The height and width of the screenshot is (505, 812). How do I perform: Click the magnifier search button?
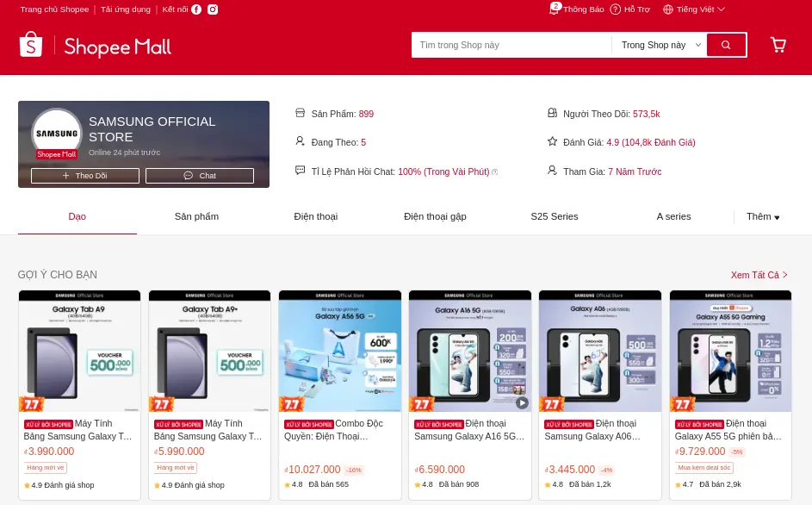pyautogui.click(x=726, y=45)
